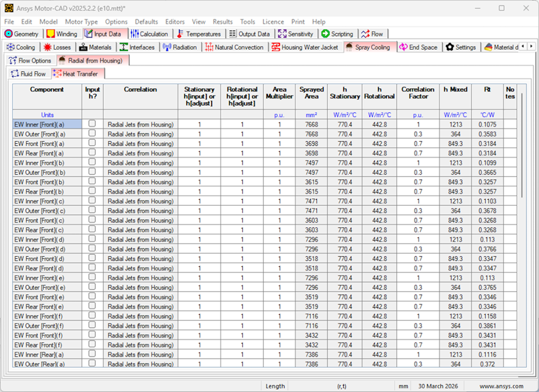Click the table's vertical scrollbar thumb

click(522, 145)
